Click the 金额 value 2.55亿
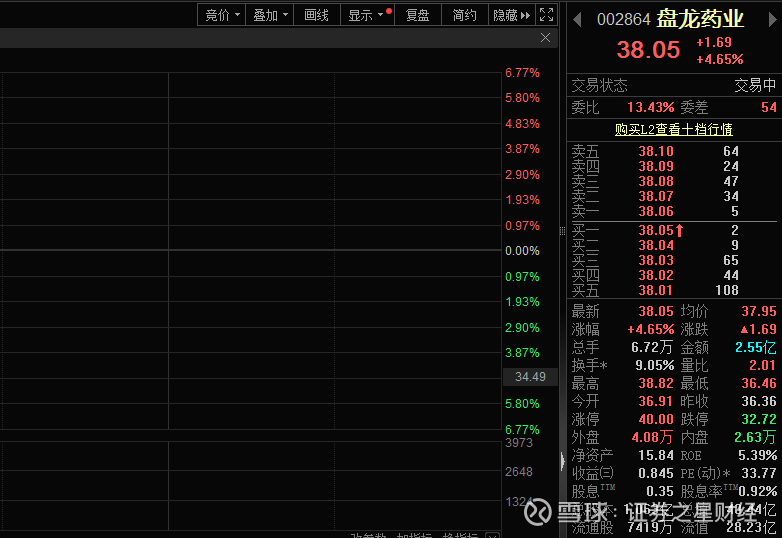This screenshot has height=538, width=782. [x=756, y=347]
